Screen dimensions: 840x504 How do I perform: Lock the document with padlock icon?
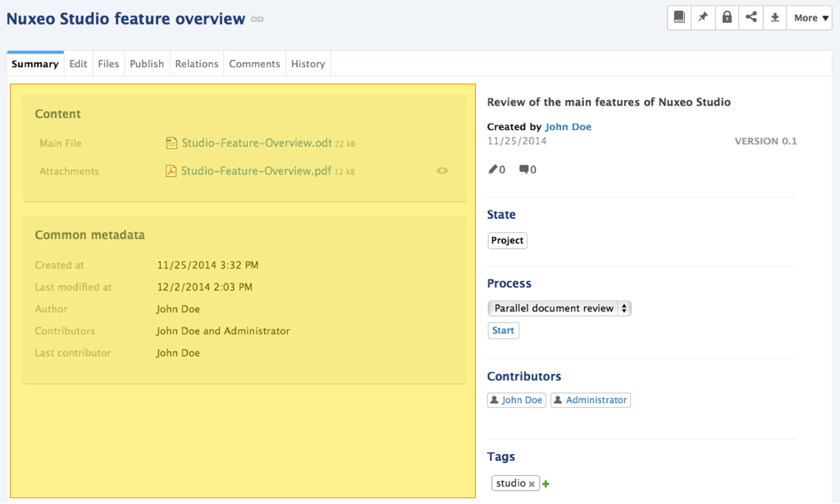[x=727, y=18]
